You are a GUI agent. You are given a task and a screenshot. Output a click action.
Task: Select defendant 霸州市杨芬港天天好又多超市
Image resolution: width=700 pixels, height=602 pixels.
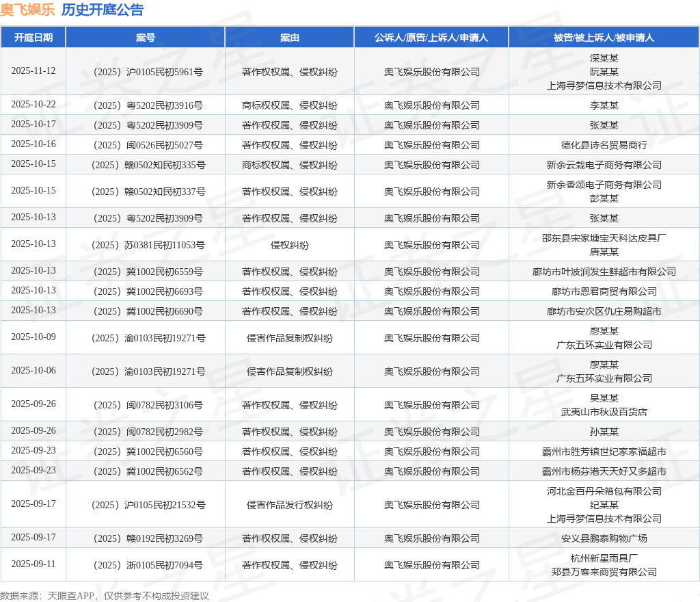click(604, 471)
